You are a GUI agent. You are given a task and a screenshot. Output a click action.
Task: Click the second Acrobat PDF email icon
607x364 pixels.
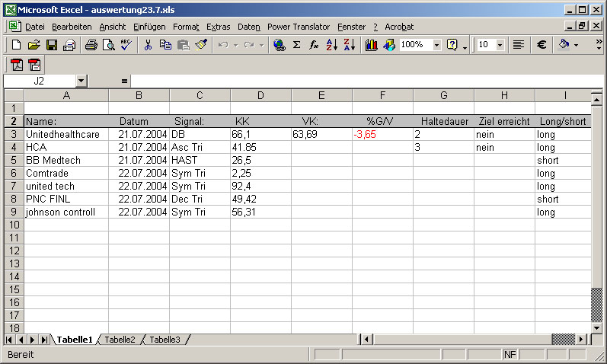34,65
